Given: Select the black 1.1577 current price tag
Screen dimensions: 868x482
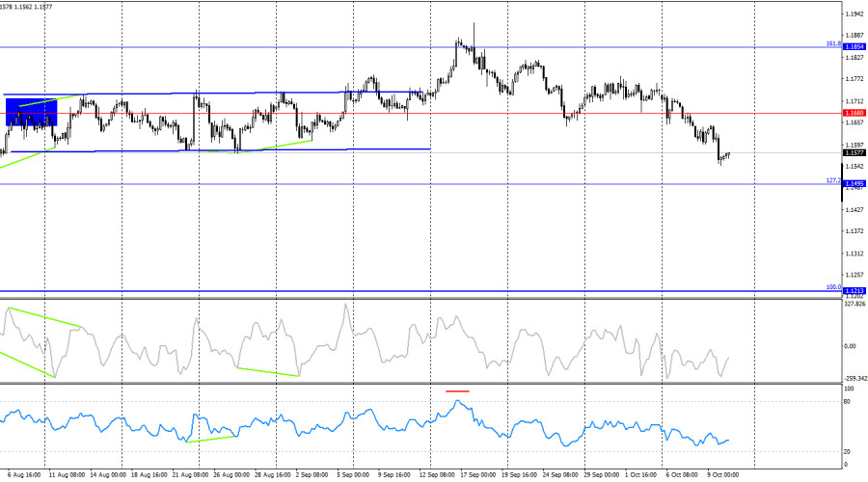Looking at the screenshot, I should click(x=854, y=152).
